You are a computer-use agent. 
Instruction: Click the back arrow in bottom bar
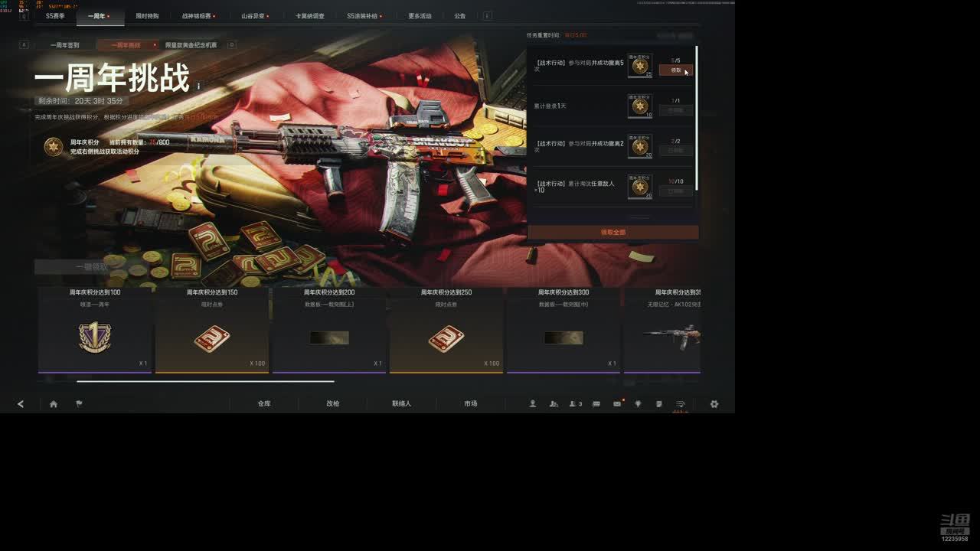pyautogui.click(x=21, y=404)
